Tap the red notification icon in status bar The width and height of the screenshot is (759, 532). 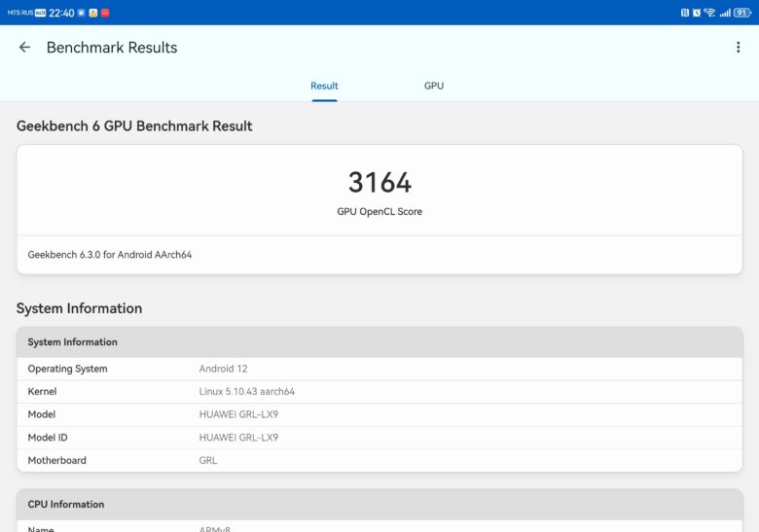click(x=104, y=13)
